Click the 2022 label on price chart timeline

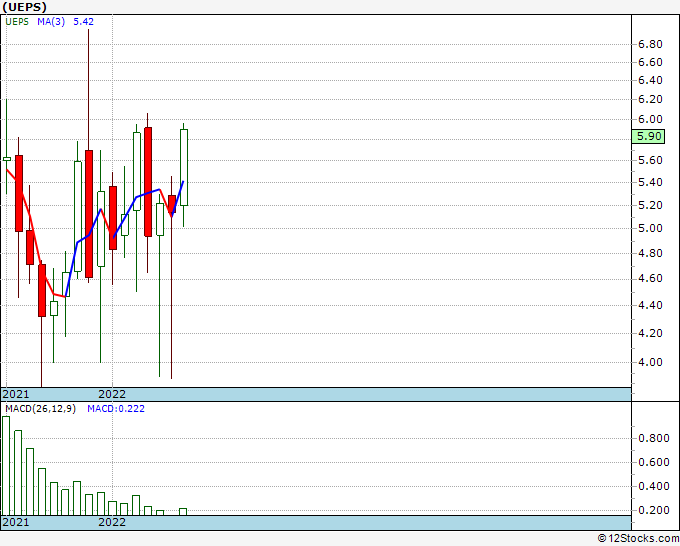pos(112,394)
